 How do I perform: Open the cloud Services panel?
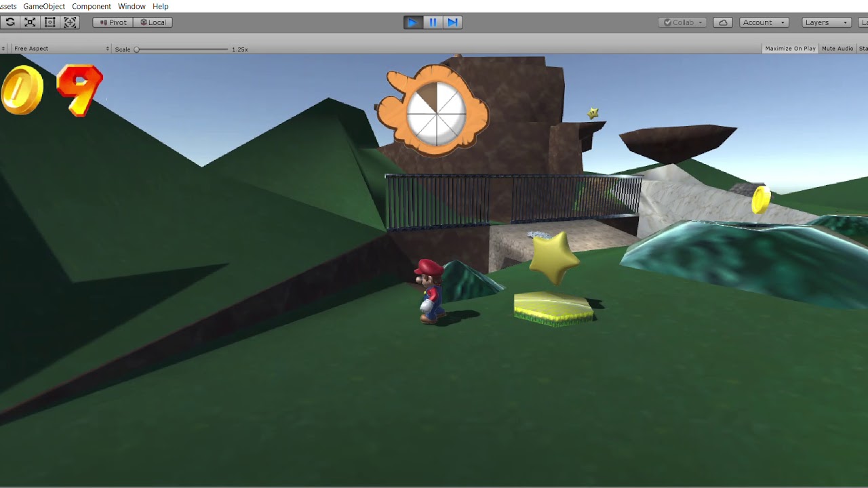(x=723, y=22)
